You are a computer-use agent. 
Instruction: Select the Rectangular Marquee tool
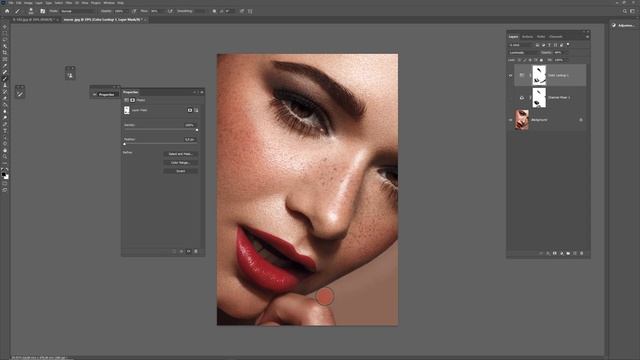coord(5,32)
